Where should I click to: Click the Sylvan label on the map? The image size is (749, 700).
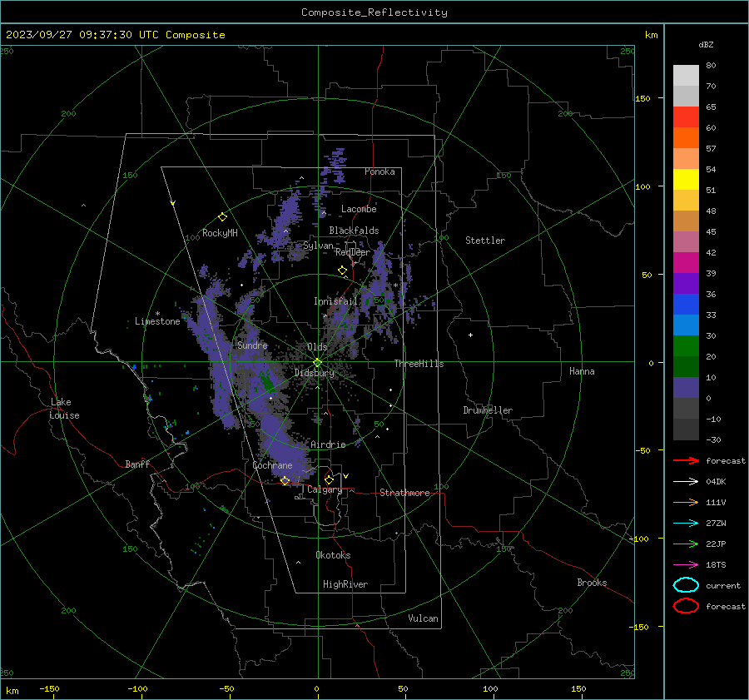coord(319,246)
